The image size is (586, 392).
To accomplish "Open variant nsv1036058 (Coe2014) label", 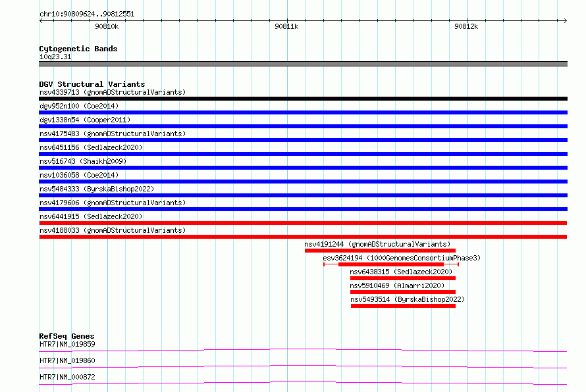I will [79, 175].
